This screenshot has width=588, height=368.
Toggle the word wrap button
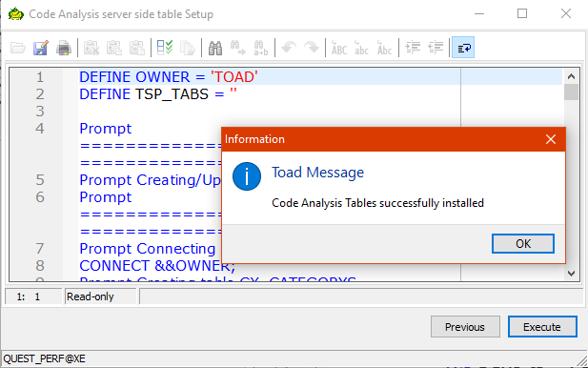[463, 48]
